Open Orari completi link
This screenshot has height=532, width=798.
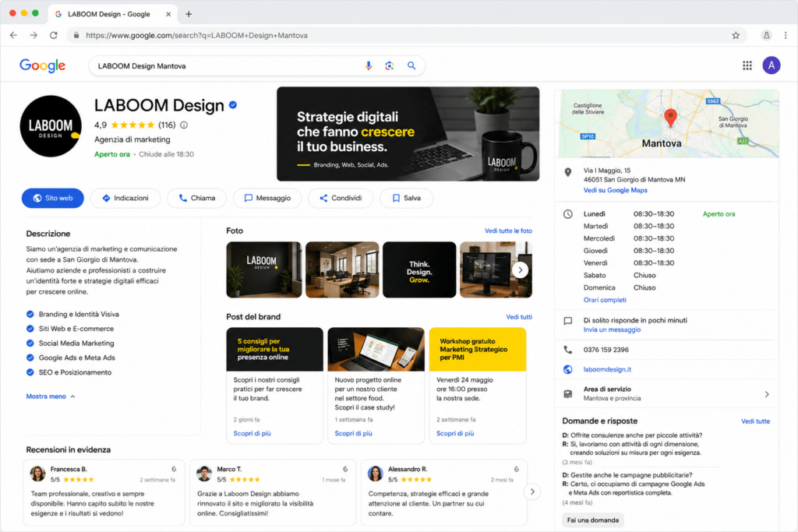[x=605, y=300]
